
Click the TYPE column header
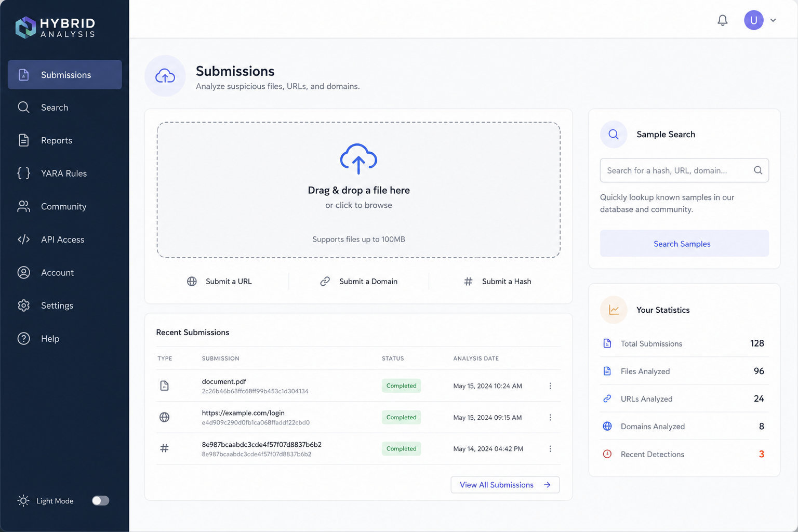pyautogui.click(x=165, y=358)
